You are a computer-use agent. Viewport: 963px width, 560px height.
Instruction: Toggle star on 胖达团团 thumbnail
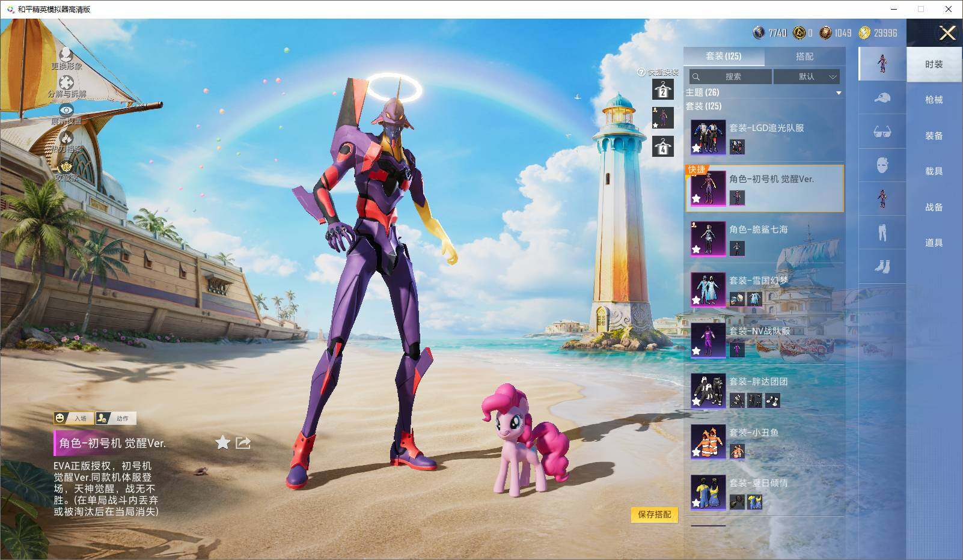coord(696,401)
